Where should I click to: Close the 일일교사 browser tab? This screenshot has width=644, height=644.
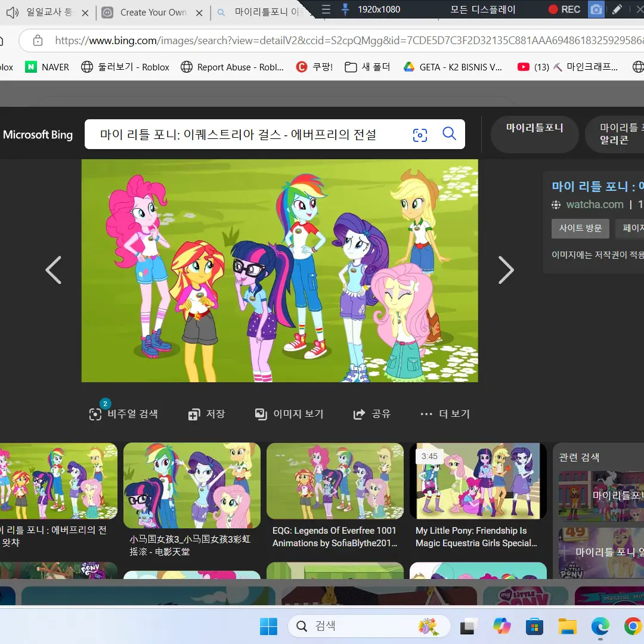(85, 13)
